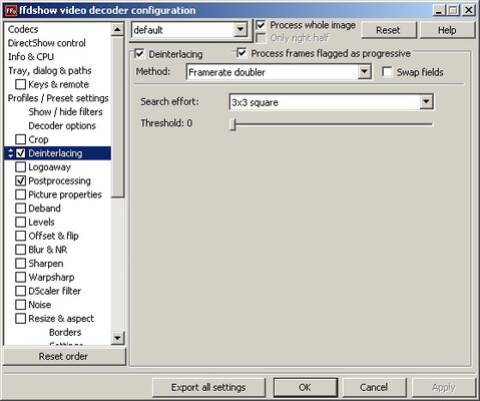Open the Search effort dropdown
Viewport: 480px width, 401px height.
(426, 102)
